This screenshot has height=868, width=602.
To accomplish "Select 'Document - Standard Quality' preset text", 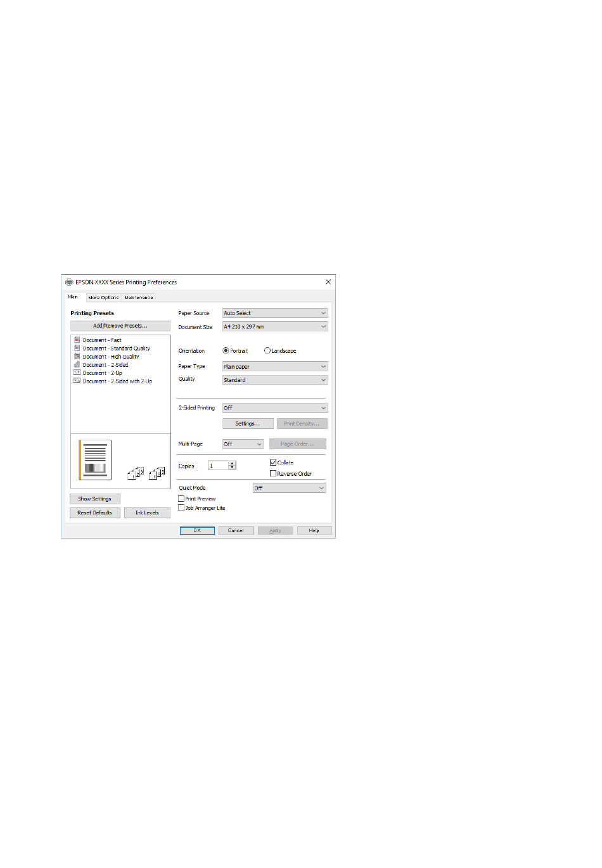I will [x=117, y=348].
